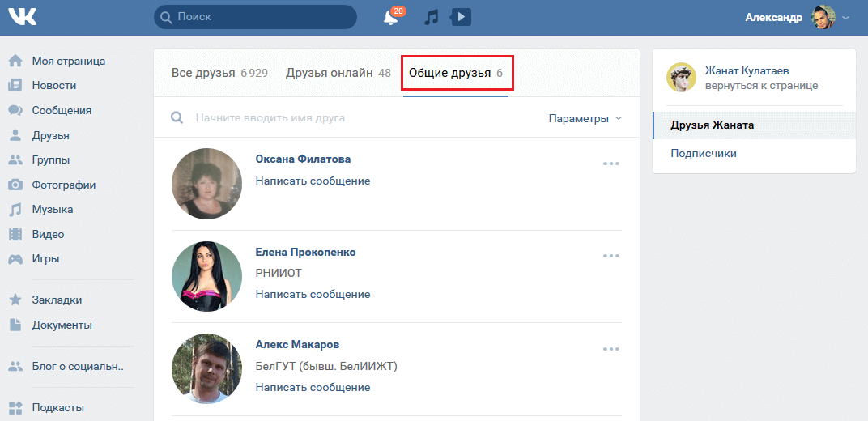Open Игры from the sidebar
The image size is (868, 421).
(x=45, y=259)
